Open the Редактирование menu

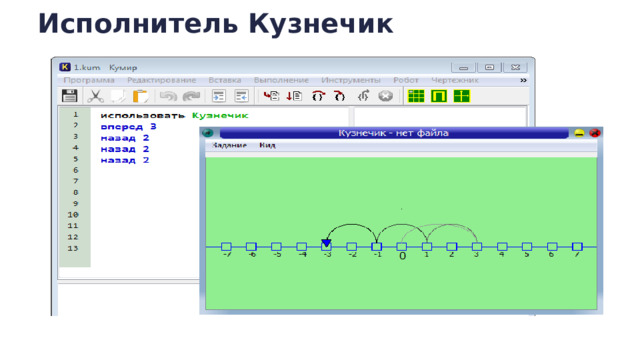[x=162, y=80]
